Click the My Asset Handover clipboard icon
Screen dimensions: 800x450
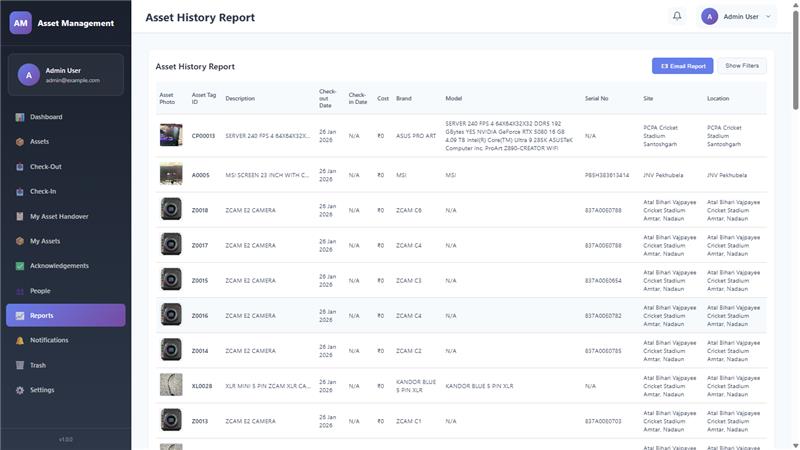coord(20,216)
